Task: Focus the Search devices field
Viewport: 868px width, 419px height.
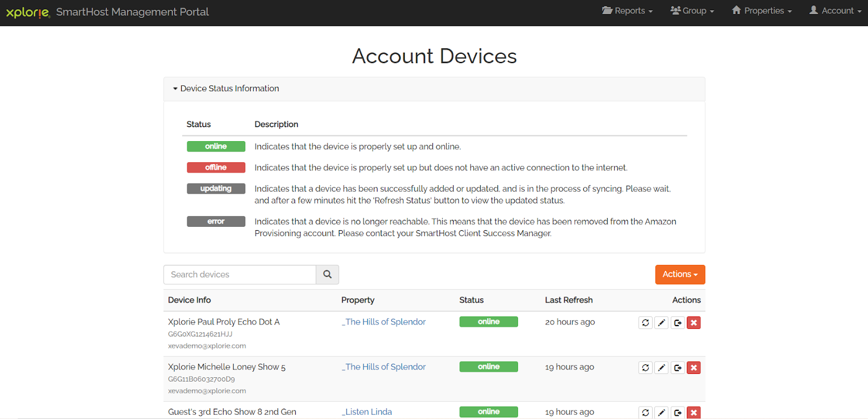Action: [x=240, y=275]
